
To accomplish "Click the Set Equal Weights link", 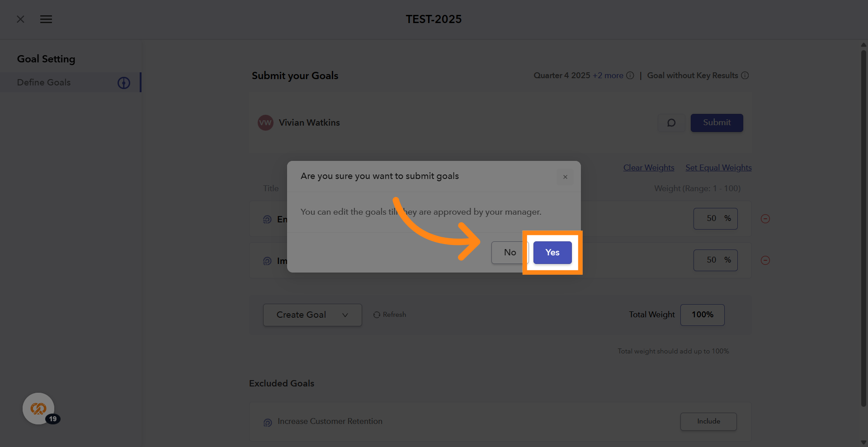I will point(718,167).
